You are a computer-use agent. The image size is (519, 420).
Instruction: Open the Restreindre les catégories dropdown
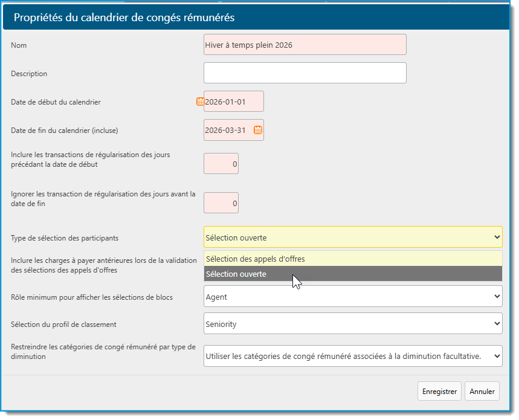click(353, 356)
